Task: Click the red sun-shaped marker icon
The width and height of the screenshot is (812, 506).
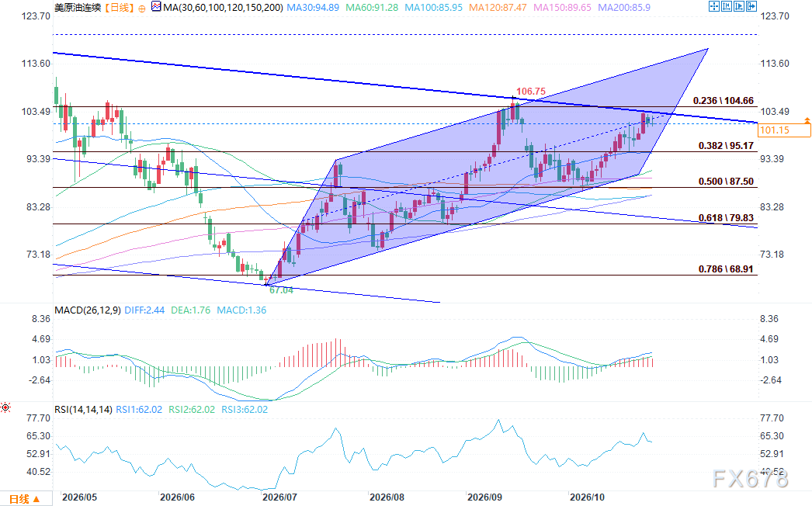Action: pos(5,407)
